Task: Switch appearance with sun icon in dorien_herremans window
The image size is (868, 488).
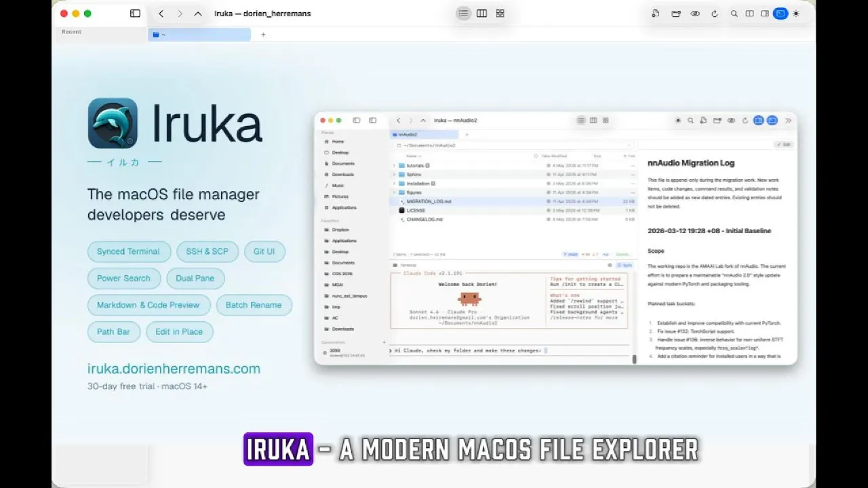Action: (796, 14)
